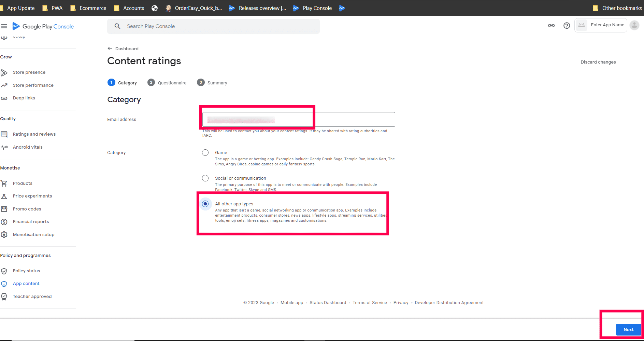The width and height of the screenshot is (644, 341).
Task: Open the help question mark icon
Action: [x=567, y=26]
